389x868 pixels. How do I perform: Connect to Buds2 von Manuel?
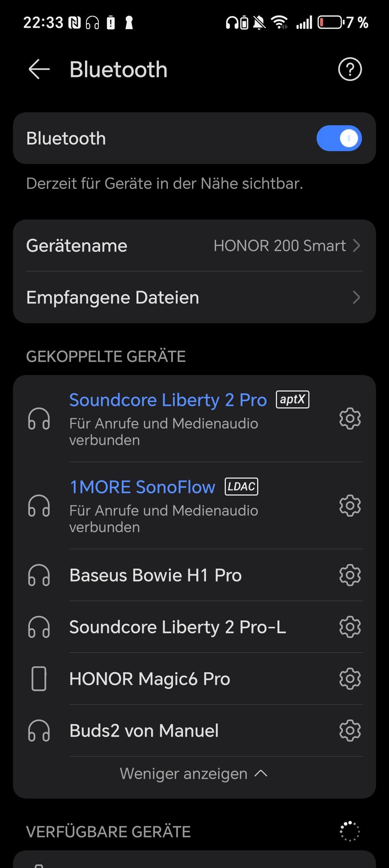(144, 731)
